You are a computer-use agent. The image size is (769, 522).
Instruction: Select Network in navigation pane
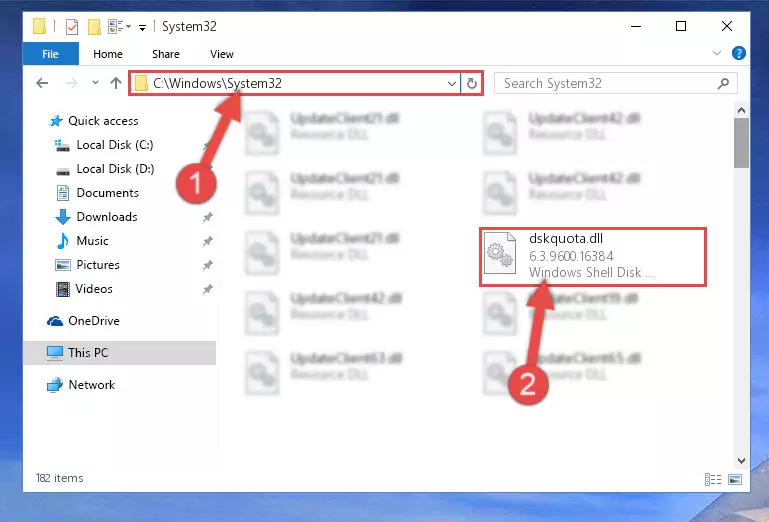pos(91,385)
